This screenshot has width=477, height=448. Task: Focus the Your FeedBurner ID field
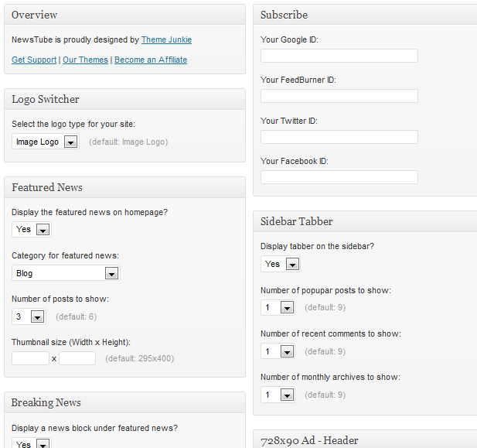click(x=339, y=96)
